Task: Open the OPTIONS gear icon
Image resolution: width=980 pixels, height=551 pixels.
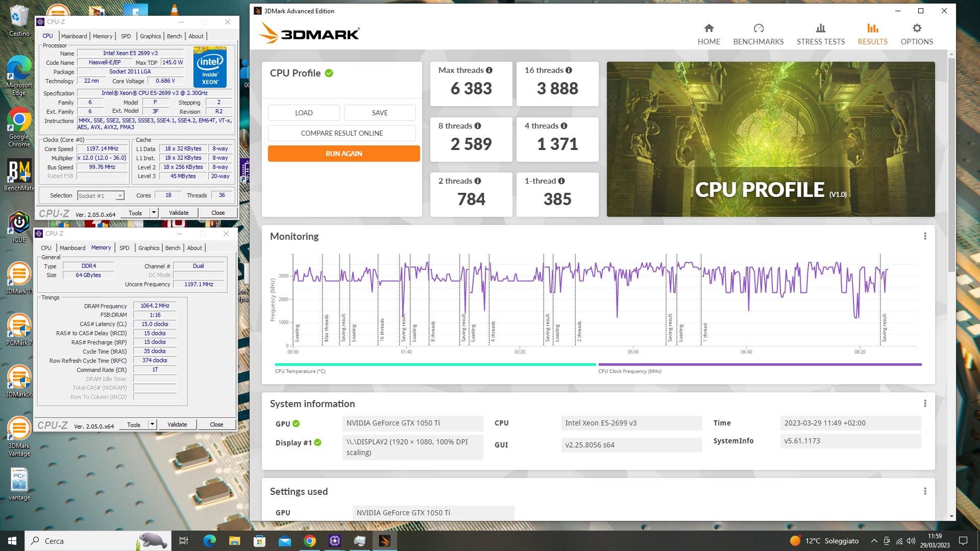Action: pyautogui.click(x=917, y=29)
